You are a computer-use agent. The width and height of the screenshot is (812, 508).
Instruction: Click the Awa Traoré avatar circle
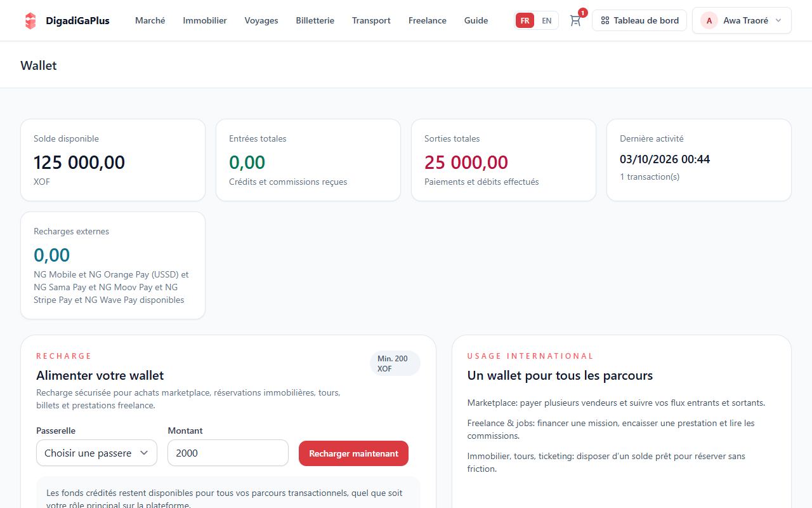(709, 20)
